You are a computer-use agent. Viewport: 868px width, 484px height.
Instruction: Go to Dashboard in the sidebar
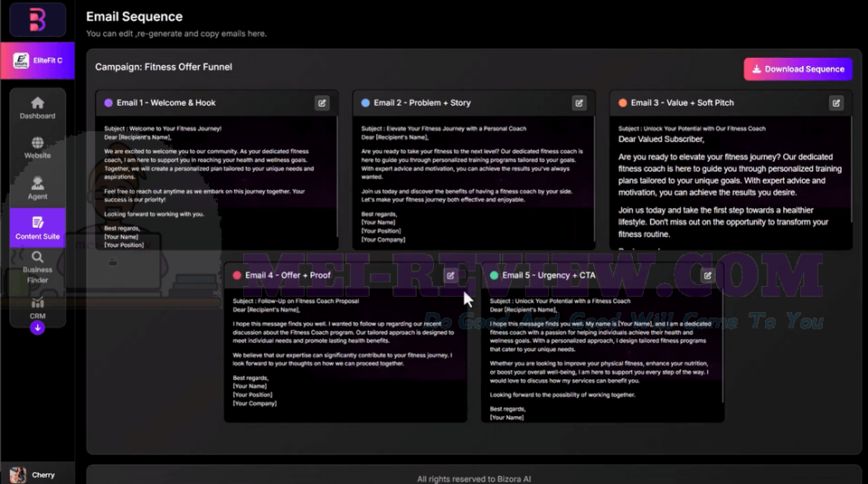click(x=38, y=108)
